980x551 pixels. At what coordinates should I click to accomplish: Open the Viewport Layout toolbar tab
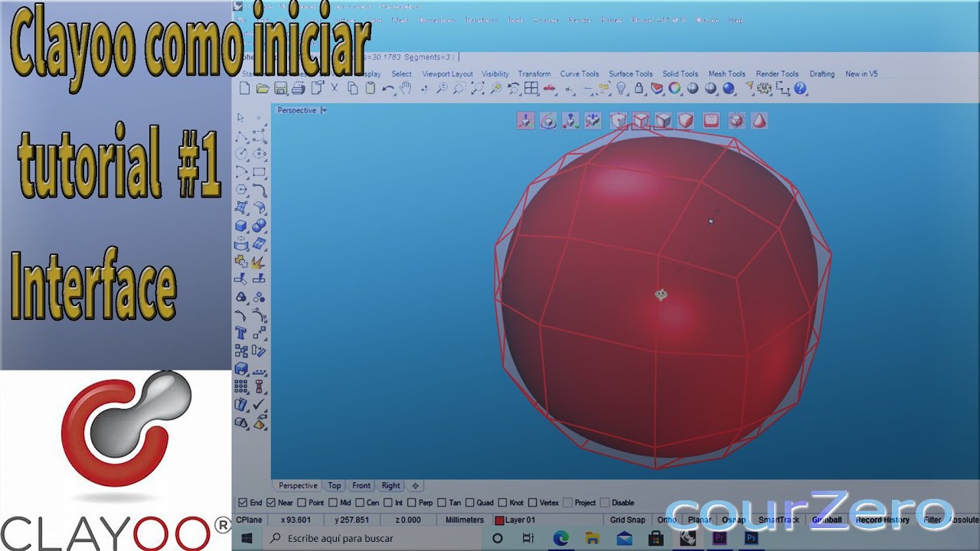[447, 74]
